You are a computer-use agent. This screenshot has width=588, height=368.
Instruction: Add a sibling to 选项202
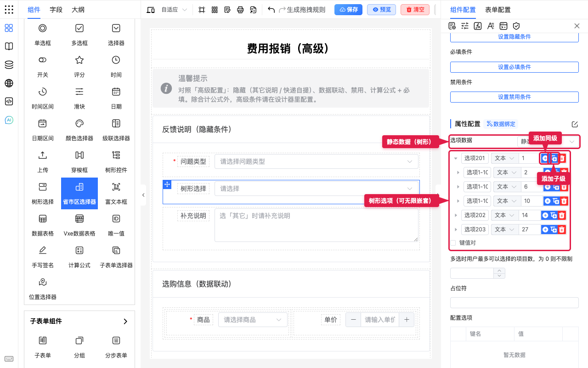coord(545,215)
